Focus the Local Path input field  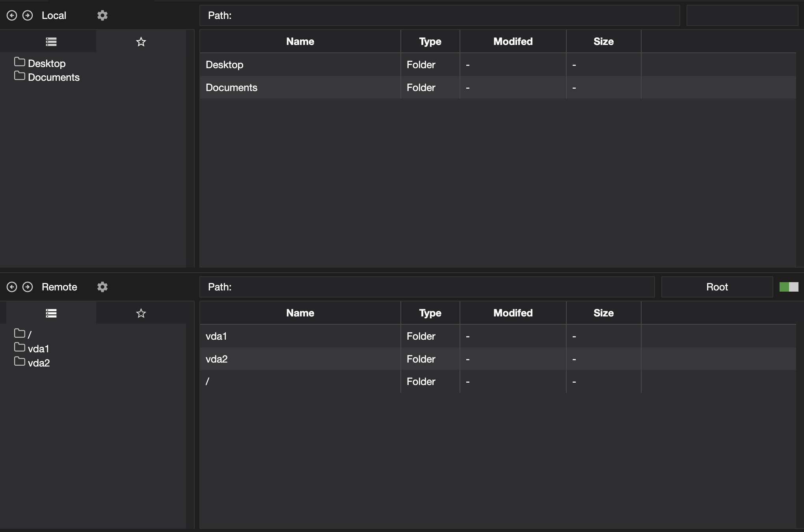440,15
